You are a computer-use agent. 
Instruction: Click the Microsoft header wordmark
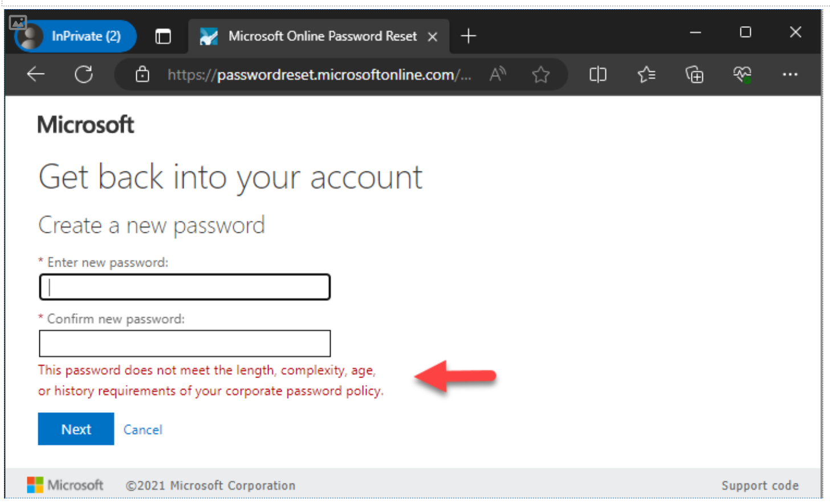[x=86, y=124]
